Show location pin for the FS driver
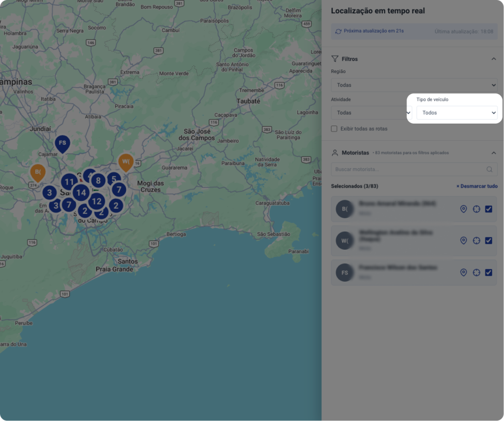504x421 pixels. 464,272
